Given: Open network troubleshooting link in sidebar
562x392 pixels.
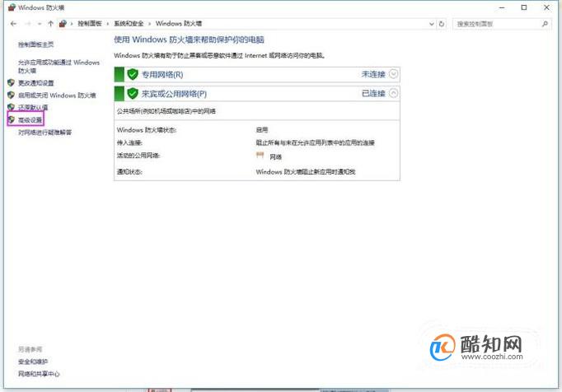Looking at the screenshot, I should [44, 133].
